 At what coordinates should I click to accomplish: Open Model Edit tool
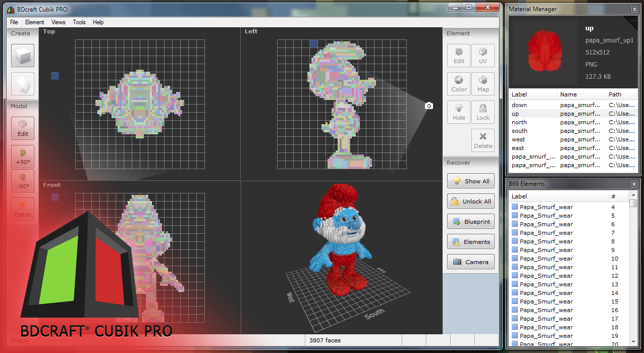click(x=23, y=128)
